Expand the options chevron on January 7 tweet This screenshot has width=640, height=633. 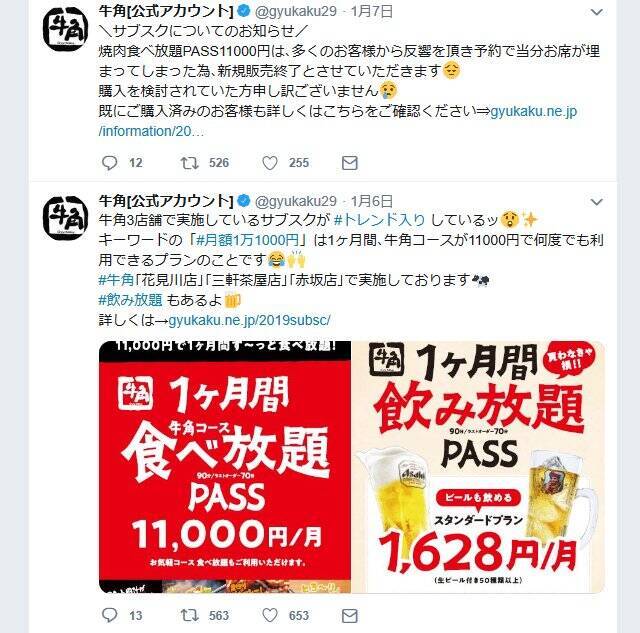coord(597,12)
